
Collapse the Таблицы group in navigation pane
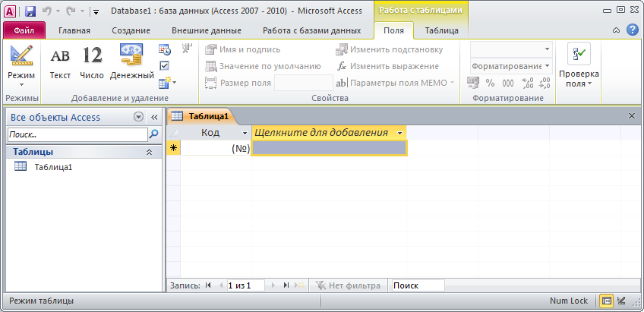coord(149,152)
